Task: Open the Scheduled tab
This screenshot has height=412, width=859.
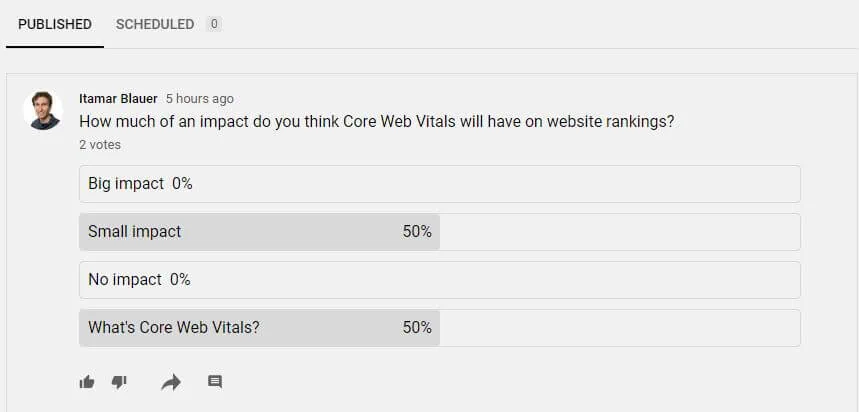Action: pos(155,24)
